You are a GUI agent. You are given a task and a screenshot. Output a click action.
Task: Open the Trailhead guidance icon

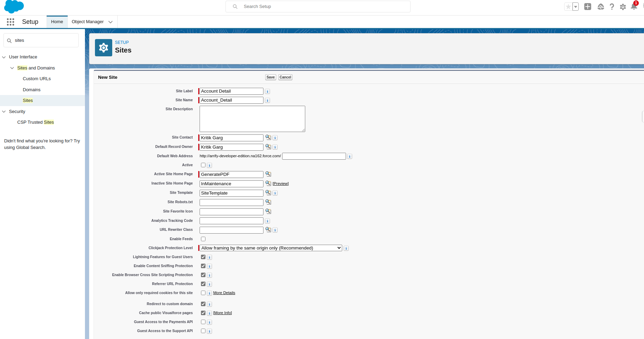pyautogui.click(x=601, y=7)
